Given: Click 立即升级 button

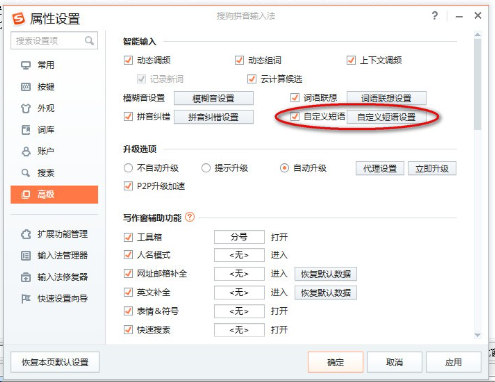Looking at the screenshot, I should tap(432, 168).
